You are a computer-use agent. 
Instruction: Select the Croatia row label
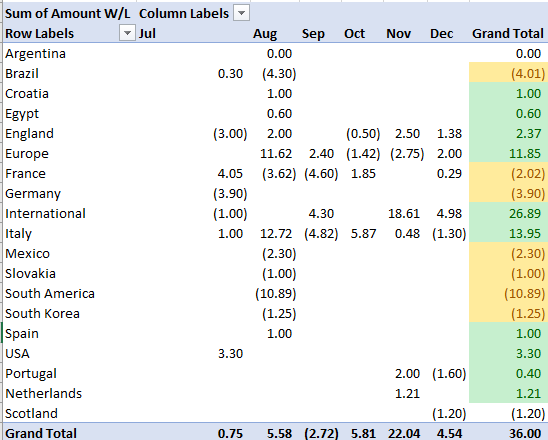[x=27, y=93]
